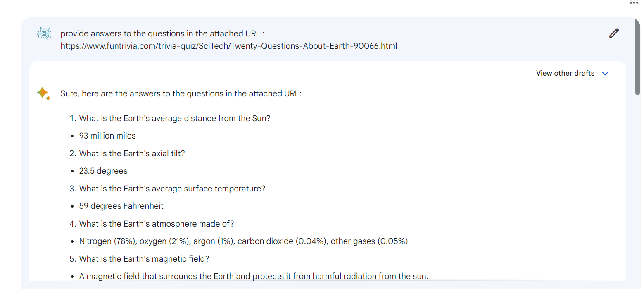Select the answer 59 degrees Fahrenheit
This screenshot has height=289, width=644.
point(121,206)
